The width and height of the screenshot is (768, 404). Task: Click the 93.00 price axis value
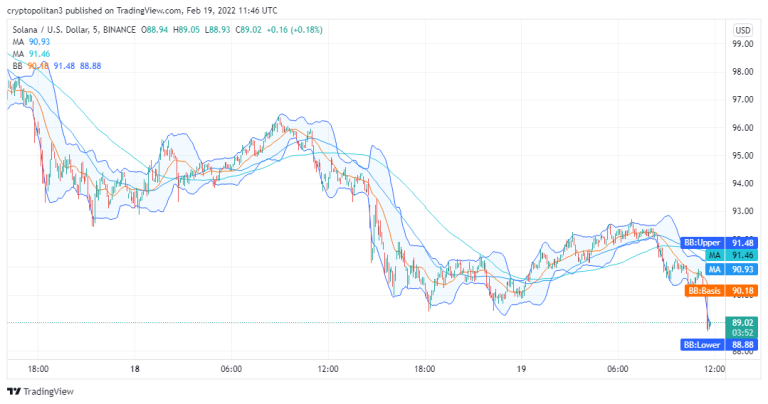[742, 211]
